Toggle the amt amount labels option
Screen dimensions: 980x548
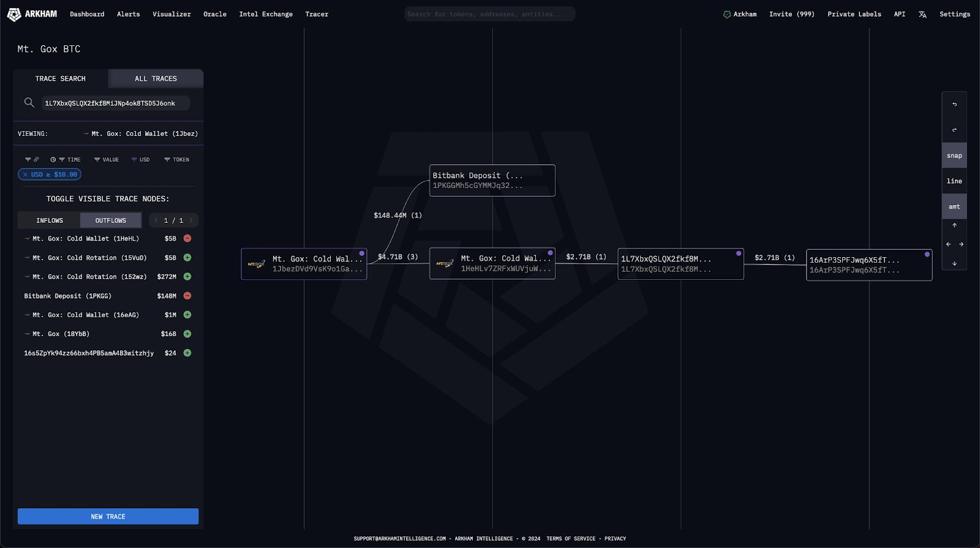(954, 206)
